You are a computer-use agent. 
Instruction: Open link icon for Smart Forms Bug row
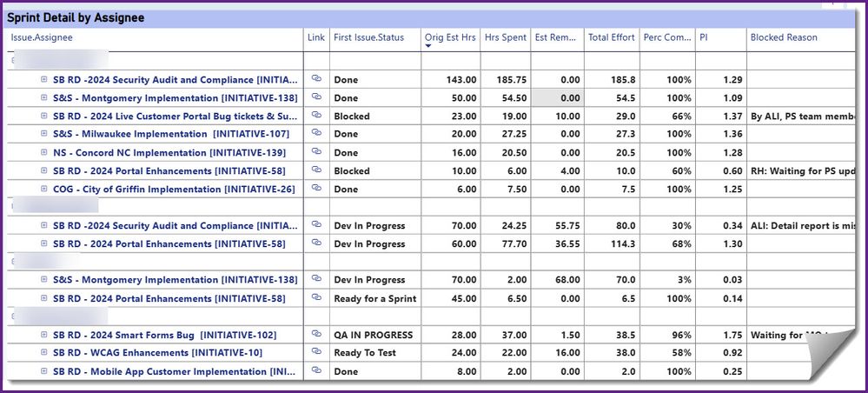pos(316,334)
